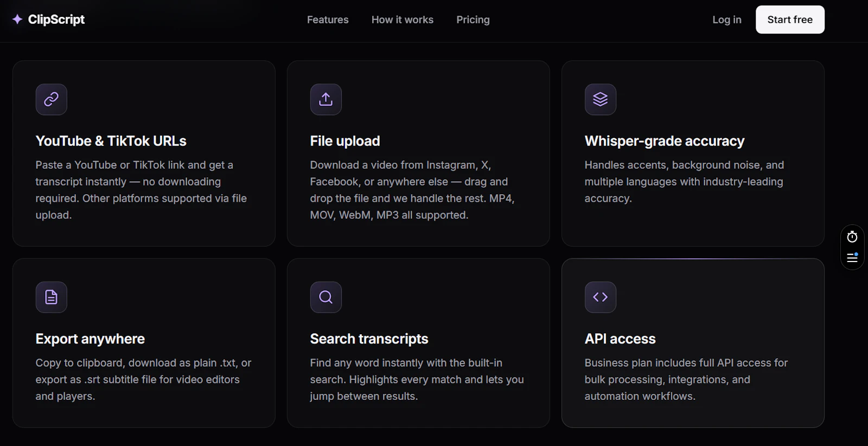Go to How it works section
Screen dimensions: 868x446
click(403, 20)
